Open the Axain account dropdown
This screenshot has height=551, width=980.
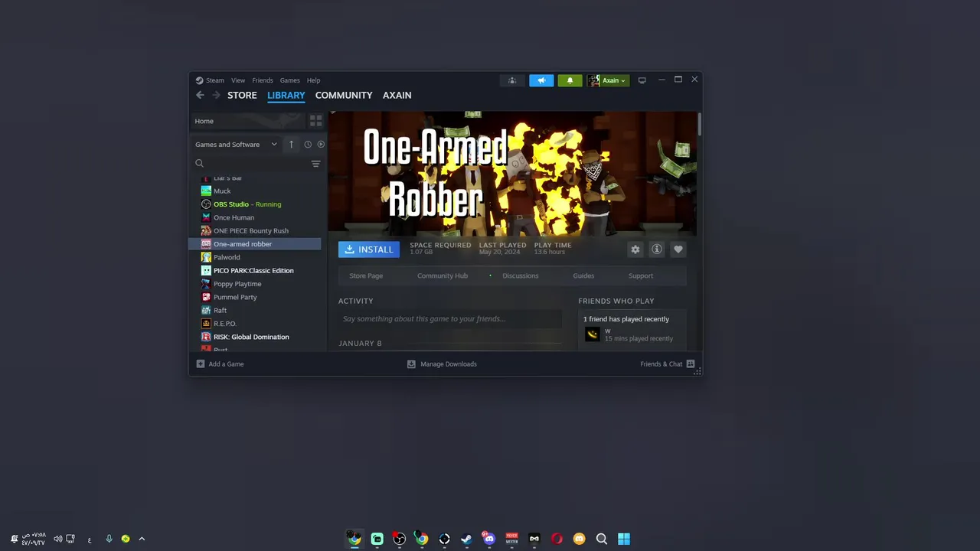(x=609, y=80)
